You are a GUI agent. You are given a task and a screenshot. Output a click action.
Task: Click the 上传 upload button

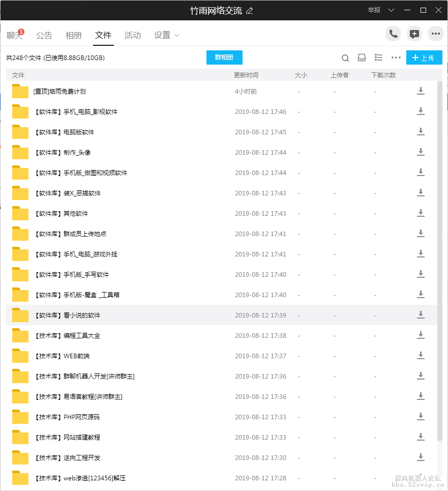point(424,57)
